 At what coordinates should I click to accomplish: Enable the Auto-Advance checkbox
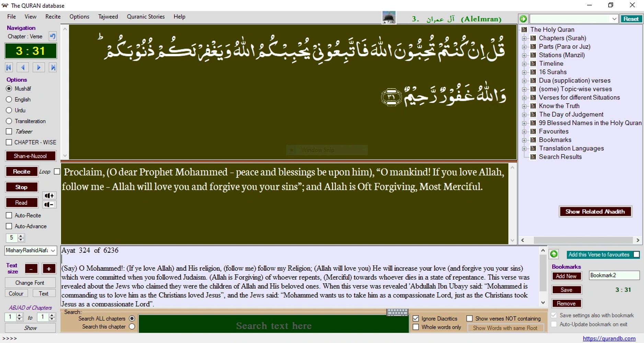[9, 226]
